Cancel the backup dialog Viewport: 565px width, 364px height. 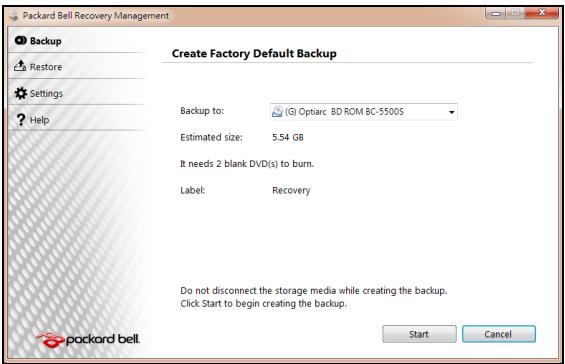(x=499, y=334)
